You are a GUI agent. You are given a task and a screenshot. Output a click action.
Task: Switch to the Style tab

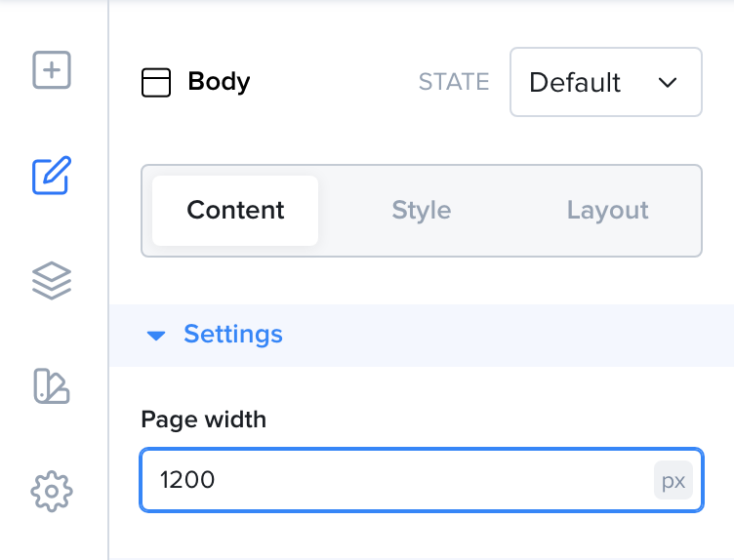pyautogui.click(x=422, y=211)
